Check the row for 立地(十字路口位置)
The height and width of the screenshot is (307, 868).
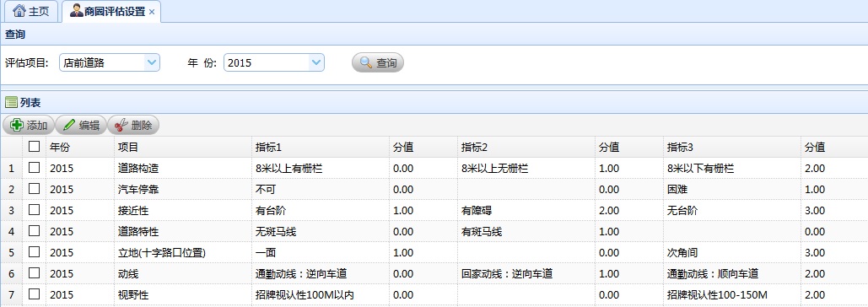coord(35,251)
